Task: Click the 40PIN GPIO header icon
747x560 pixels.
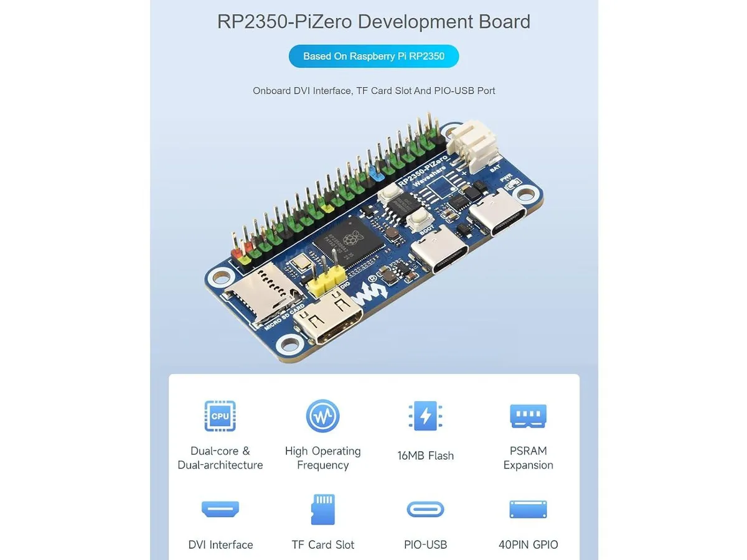Action: [x=528, y=509]
